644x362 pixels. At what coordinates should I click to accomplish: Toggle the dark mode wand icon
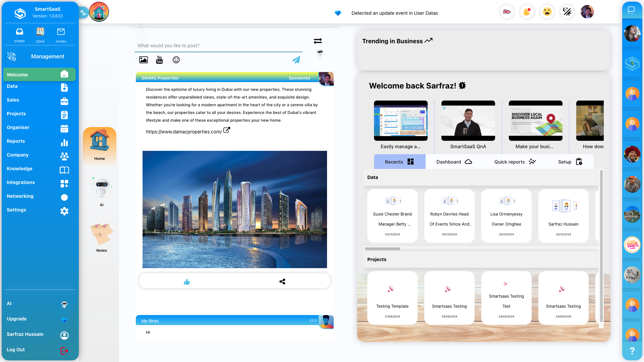coord(567,12)
